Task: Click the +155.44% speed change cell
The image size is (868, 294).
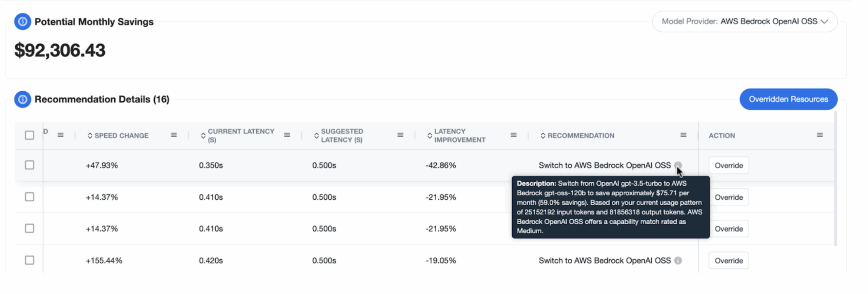Action: 104,261
